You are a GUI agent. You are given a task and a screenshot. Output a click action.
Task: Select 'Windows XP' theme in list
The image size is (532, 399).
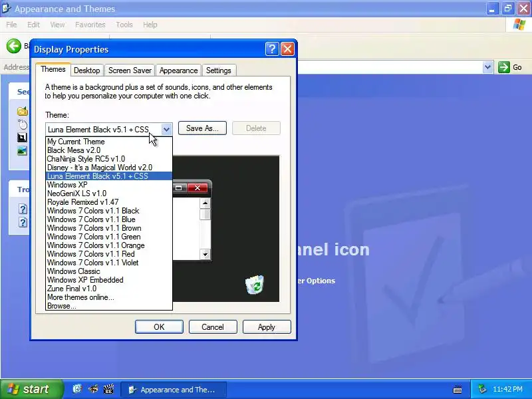109,185
